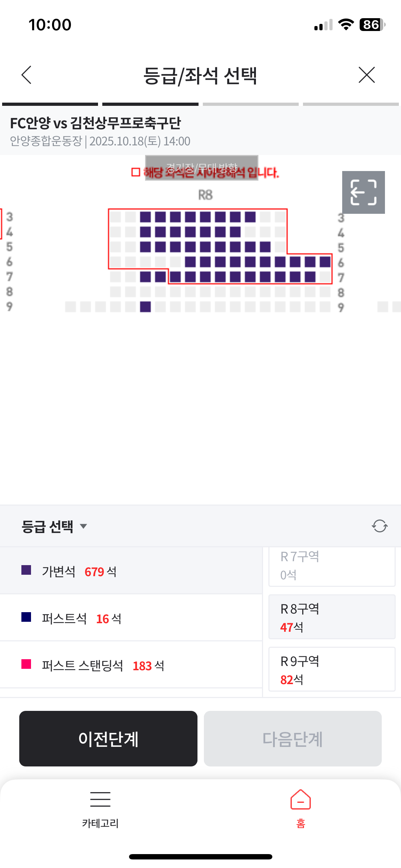Screen dimensions: 401x868
Task: Select the single available seat in row 9
Action: [145, 306]
